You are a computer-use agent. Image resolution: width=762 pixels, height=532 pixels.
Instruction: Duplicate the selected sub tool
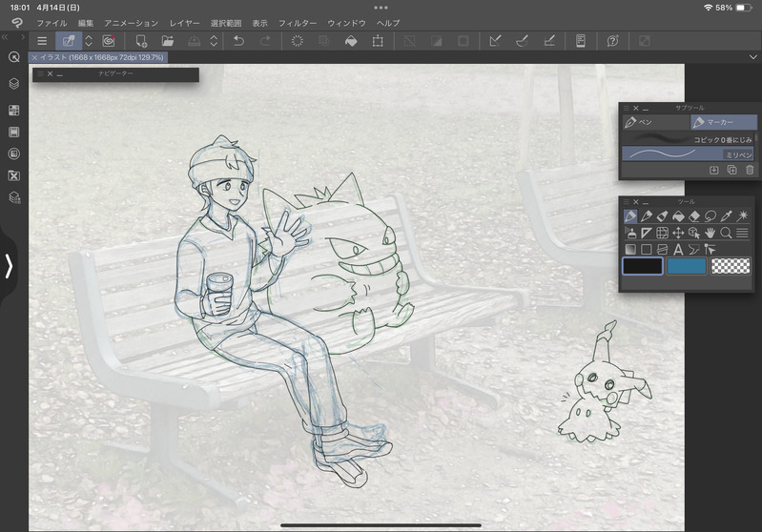click(731, 170)
